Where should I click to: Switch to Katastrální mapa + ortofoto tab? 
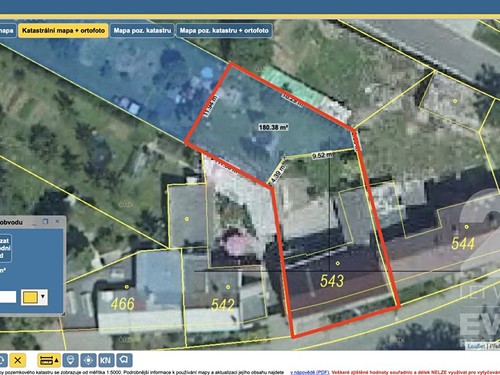pyautogui.click(x=63, y=31)
